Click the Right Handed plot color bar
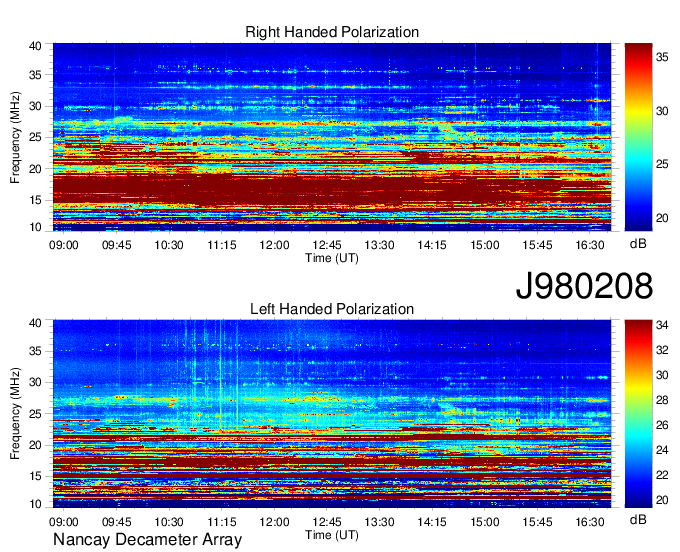The height and width of the screenshot is (552, 680). coord(638,137)
